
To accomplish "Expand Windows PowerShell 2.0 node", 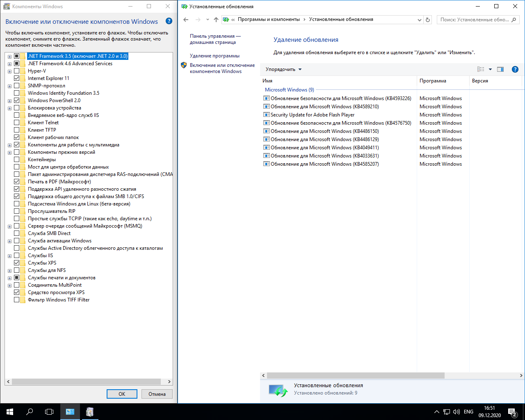I will pos(9,101).
